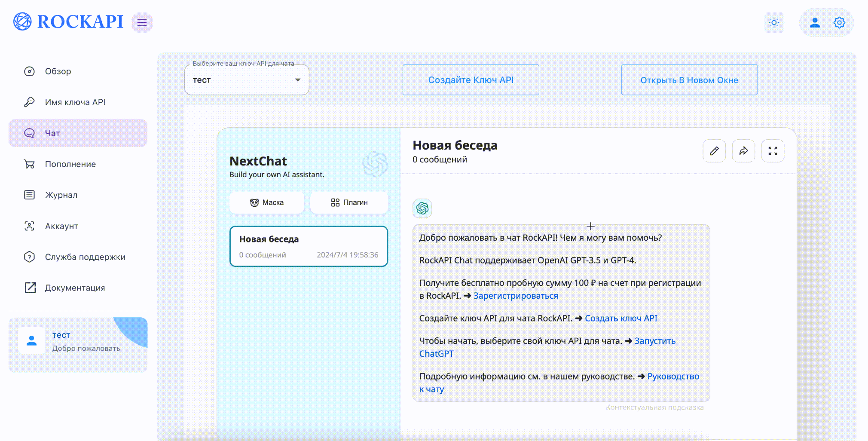Click the Контекстуальная подсказка label

pos(654,407)
